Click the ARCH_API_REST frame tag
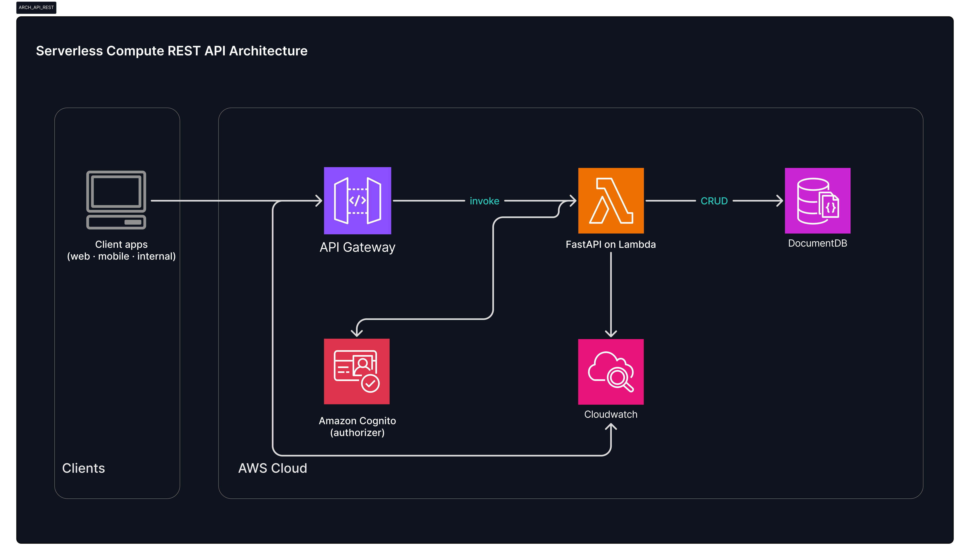Viewport: 970px width, 560px height. point(36,8)
